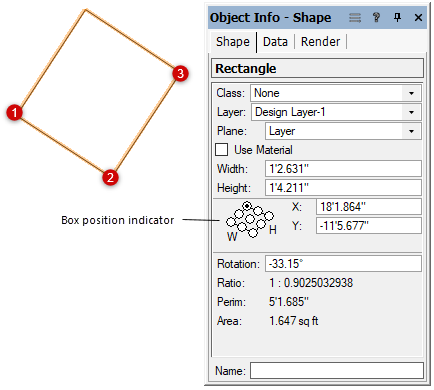The width and height of the screenshot is (434, 390).
Task: Open the Class dropdown showing None
Action: (336, 93)
